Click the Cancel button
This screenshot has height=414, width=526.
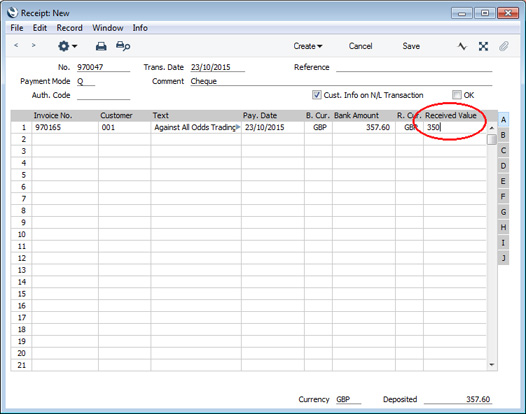pos(360,46)
